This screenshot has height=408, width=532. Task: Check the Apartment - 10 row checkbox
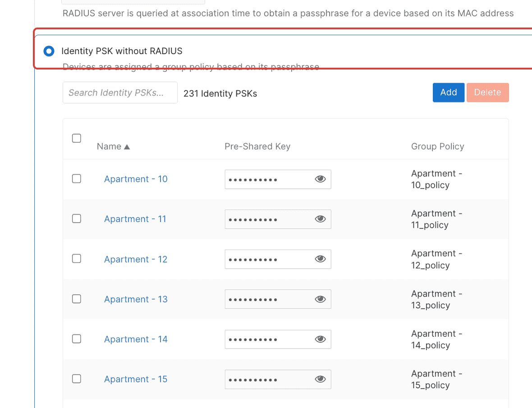[77, 179]
